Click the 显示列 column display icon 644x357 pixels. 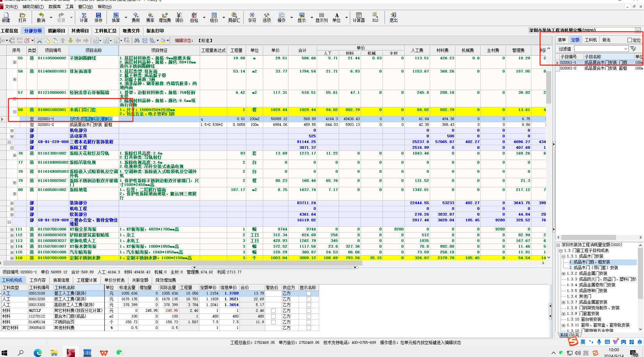pos(321,17)
